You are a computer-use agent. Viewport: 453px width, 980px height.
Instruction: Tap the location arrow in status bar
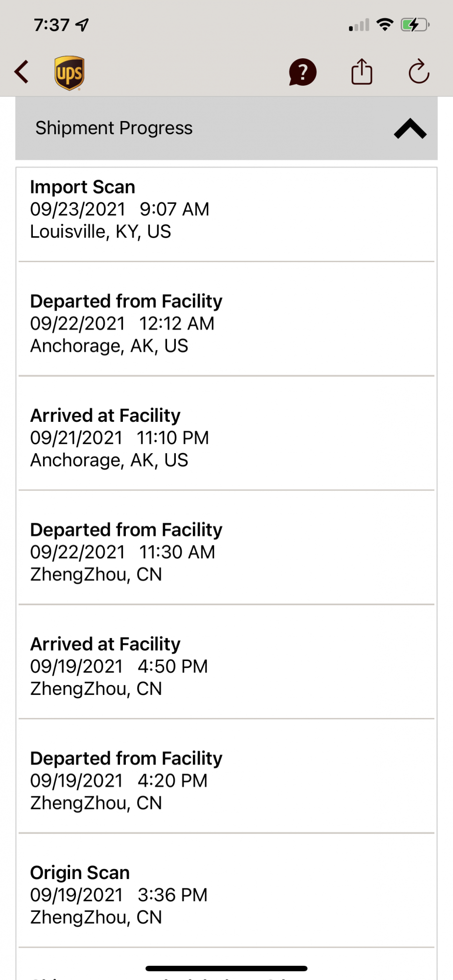click(82, 24)
